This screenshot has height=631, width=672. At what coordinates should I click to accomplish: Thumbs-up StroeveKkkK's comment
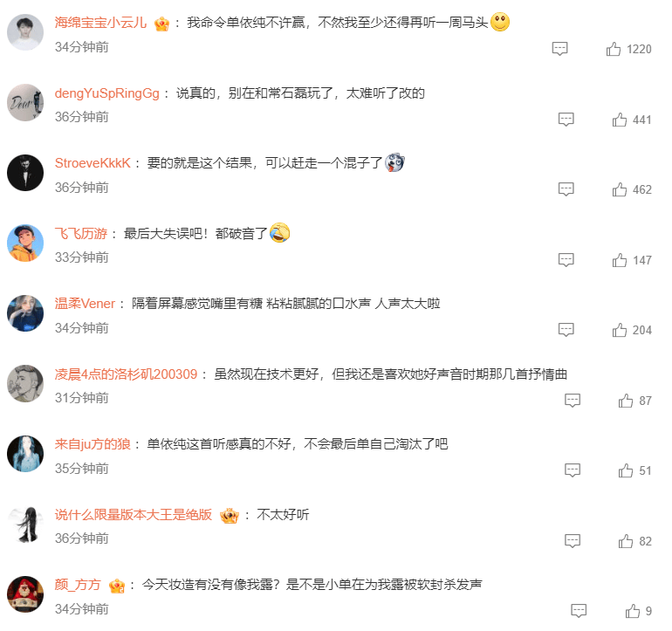pyautogui.click(x=620, y=189)
